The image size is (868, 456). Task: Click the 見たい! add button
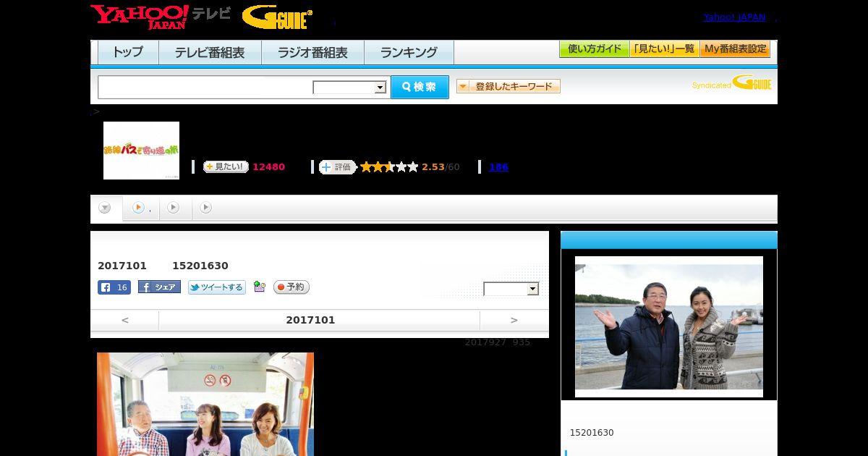pyautogui.click(x=226, y=167)
